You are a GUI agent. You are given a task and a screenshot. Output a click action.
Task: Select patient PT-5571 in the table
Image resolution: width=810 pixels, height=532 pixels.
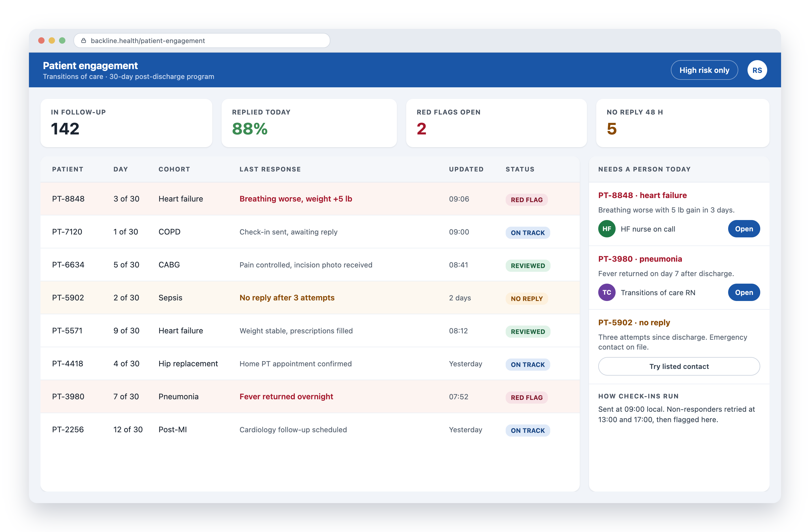coord(310,331)
